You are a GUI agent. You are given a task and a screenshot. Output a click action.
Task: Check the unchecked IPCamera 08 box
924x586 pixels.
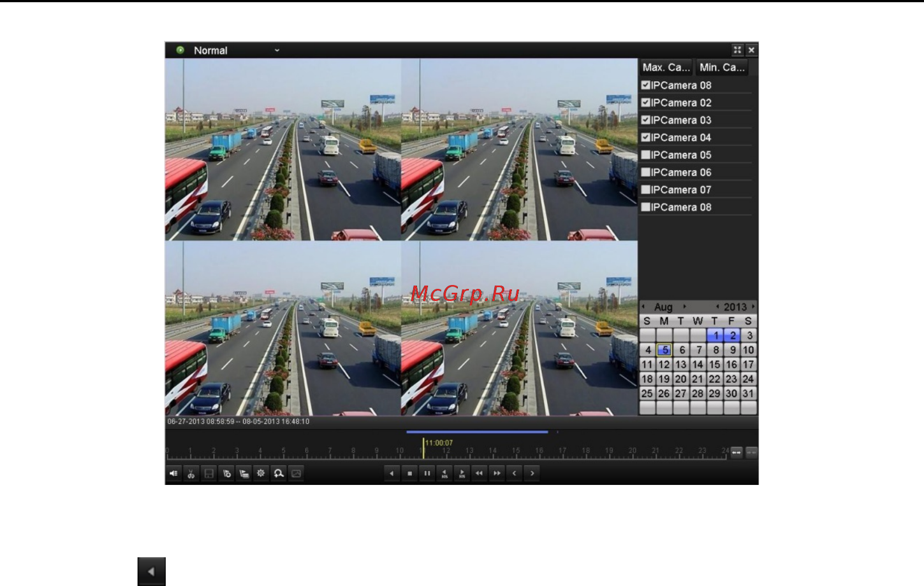(645, 207)
